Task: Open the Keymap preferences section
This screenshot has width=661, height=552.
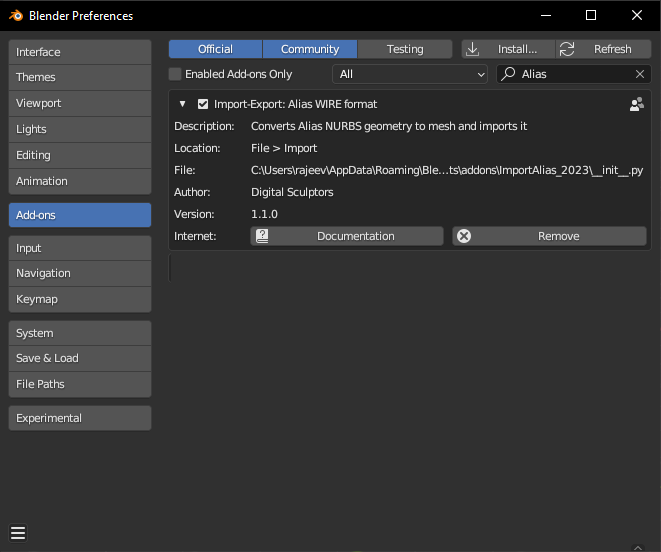Action: click(x=80, y=299)
